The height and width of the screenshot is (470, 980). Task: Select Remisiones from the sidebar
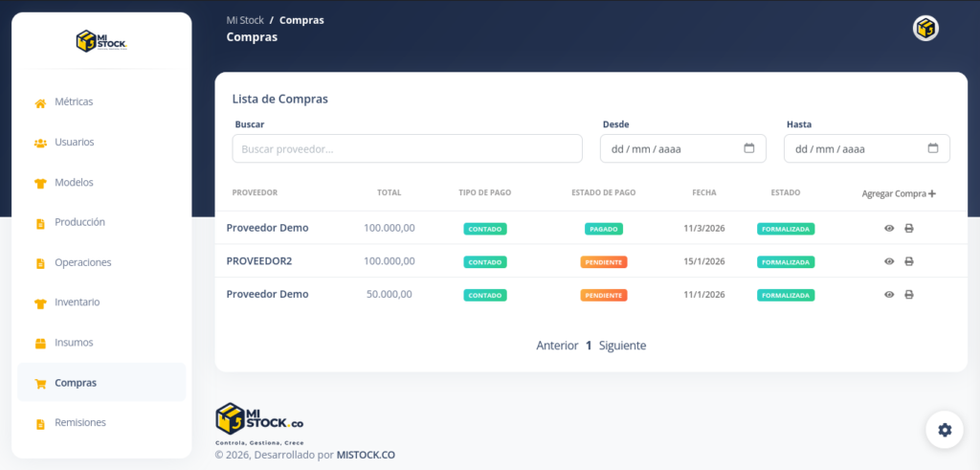click(x=80, y=422)
